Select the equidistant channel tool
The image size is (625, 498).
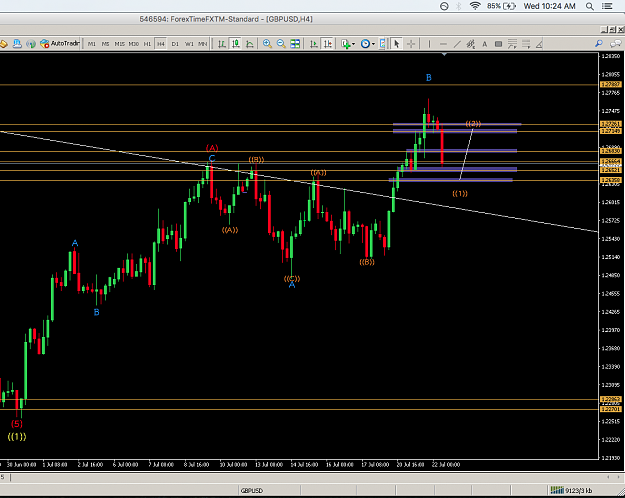click(x=471, y=44)
